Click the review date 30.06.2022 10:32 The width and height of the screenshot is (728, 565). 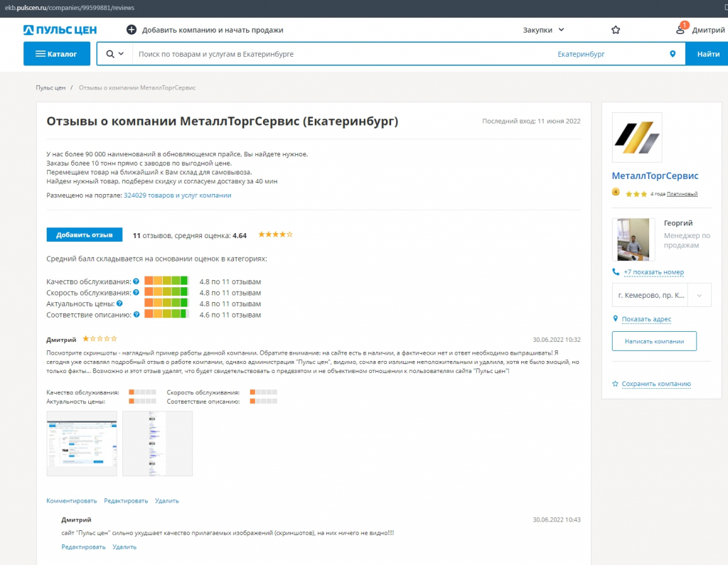pyautogui.click(x=557, y=340)
